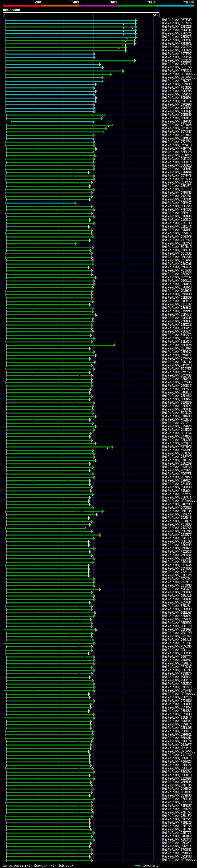Screen dimensions: 197x868
Task: Select hit label UniRef100_A9NMV1
Action: click(177, 43)
